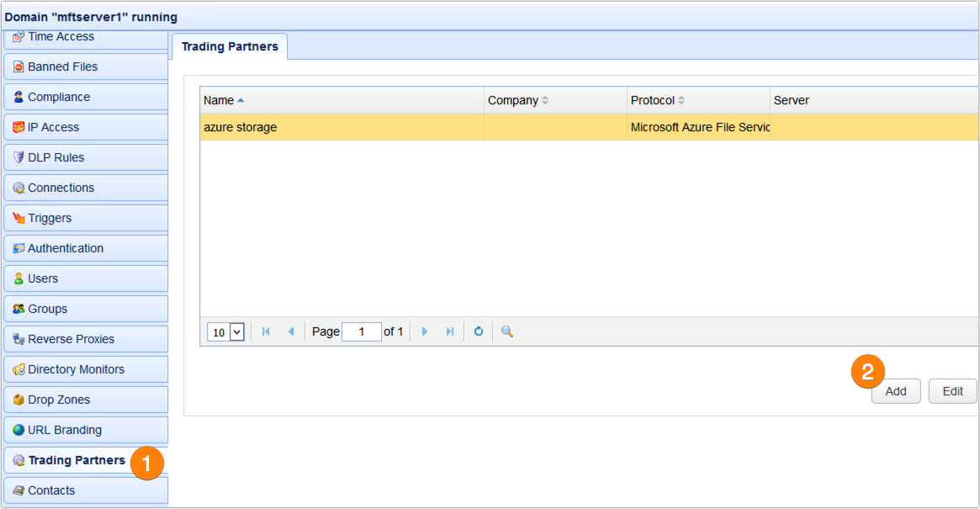Open the grid search magnifier
The width and height of the screenshot is (980, 509).
(x=506, y=331)
